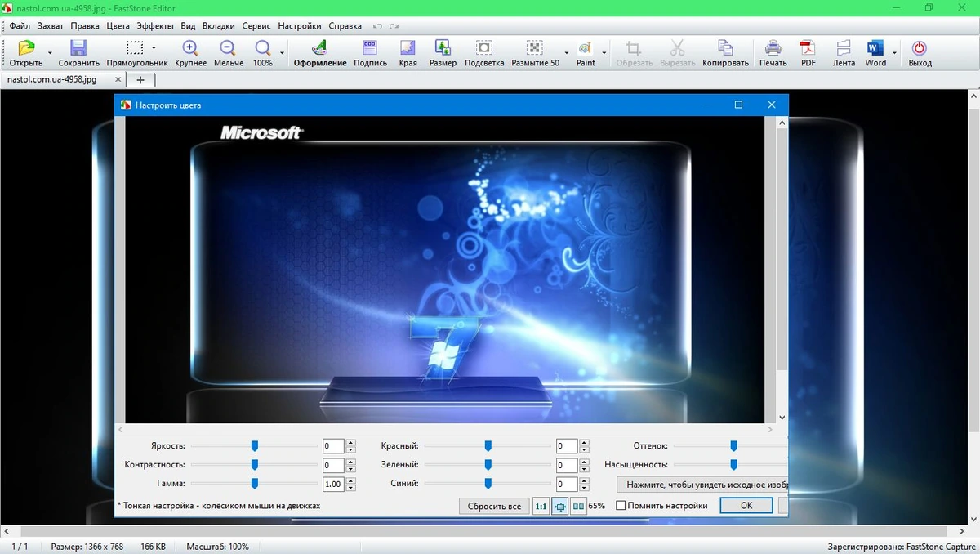Image resolution: width=980 pixels, height=554 pixels.
Task: Select the 1:1 preview mode button
Action: pyautogui.click(x=541, y=506)
